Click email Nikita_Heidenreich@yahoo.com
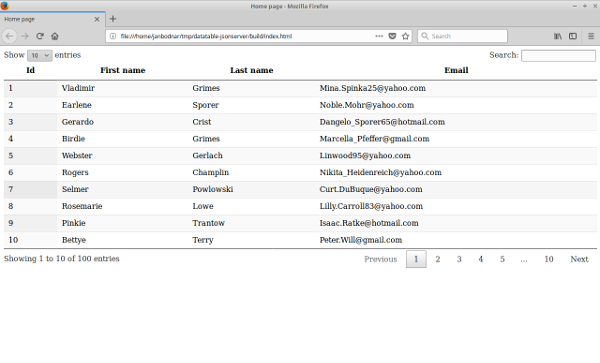Image resolution: width=600 pixels, height=363 pixels. (381, 172)
